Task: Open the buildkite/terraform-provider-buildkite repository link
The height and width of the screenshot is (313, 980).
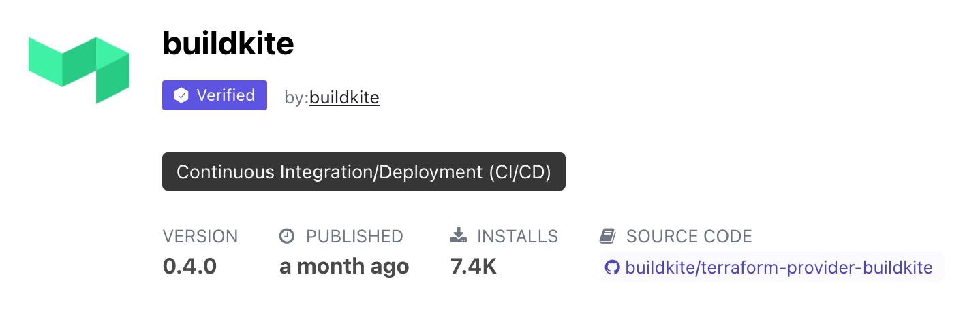Action: [778, 267]
